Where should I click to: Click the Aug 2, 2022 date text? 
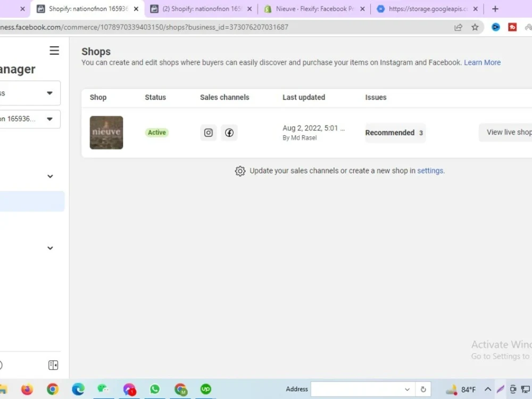(x=313, y=128)
